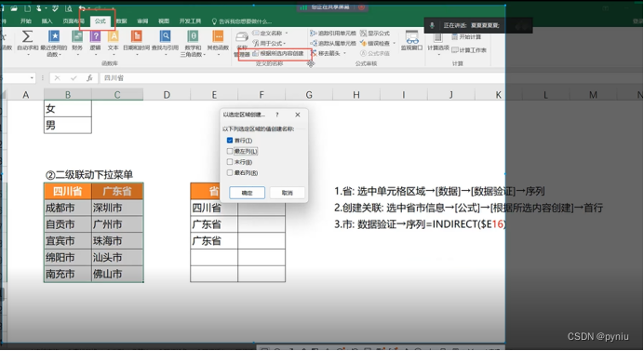This screenshot has width=644, height=351.
Task: Click the Cancel (取消) button in the dialog
Action: point(287,193)
